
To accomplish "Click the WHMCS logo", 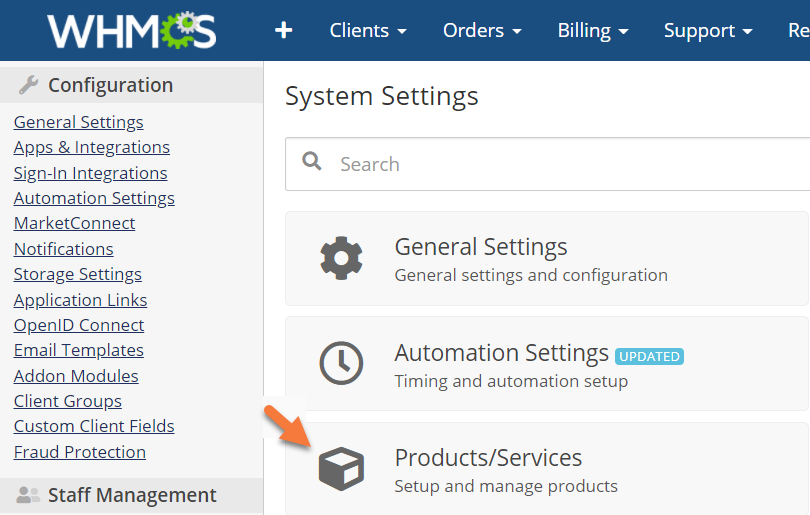I will tap(131, 30).
